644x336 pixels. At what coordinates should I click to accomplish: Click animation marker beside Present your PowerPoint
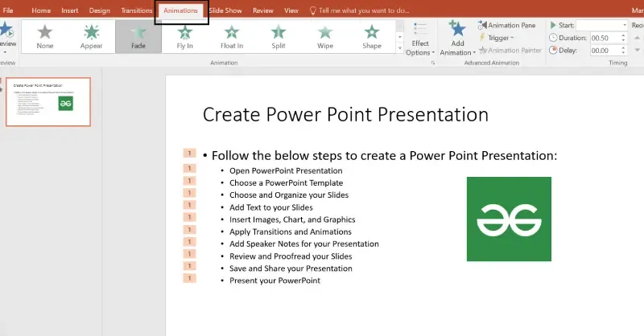tap(189, 278)
